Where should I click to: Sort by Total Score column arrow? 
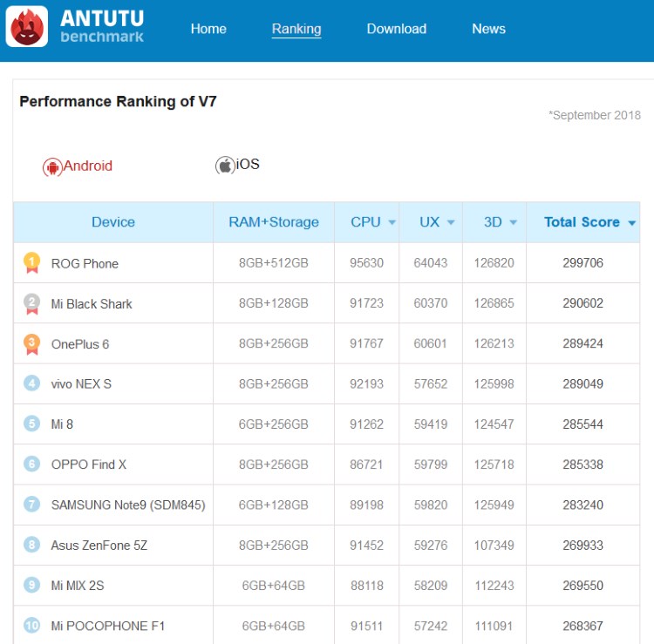point(632,223)
